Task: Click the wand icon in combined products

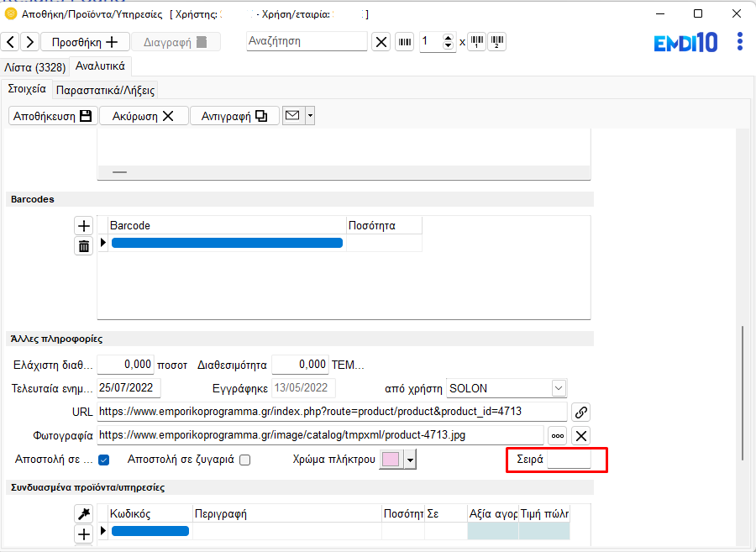Action: pyautogui.click(x=83, y=514)
